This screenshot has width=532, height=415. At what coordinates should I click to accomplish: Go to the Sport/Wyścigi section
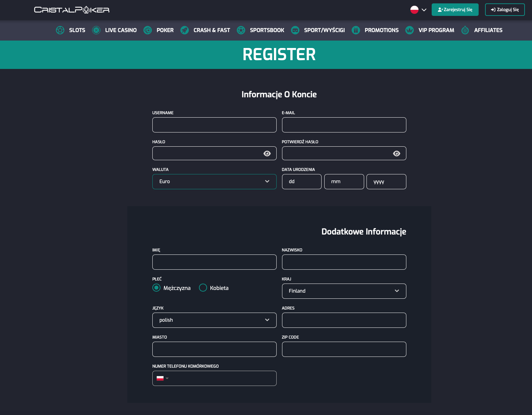(324, 30)
